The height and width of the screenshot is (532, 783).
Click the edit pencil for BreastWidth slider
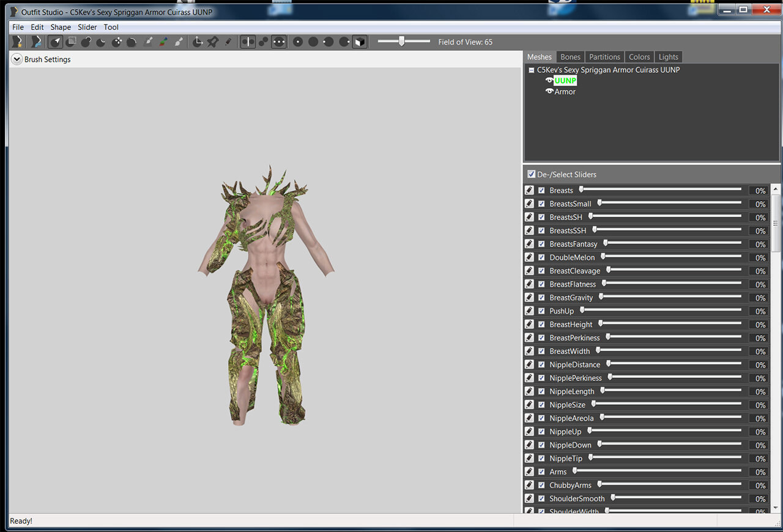point(530,351)
